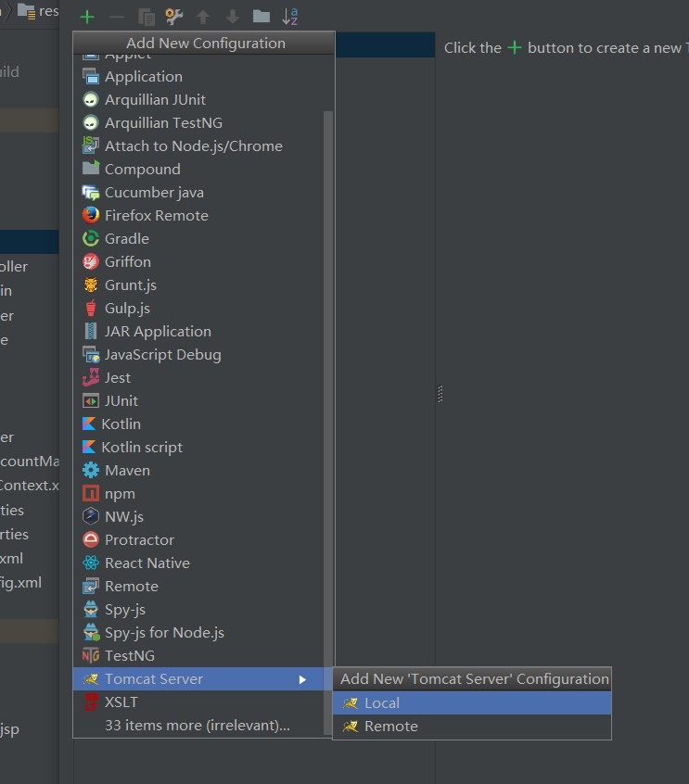The width and height of the screenshot is (689, 784).
Task: Click the npm red square icon
Action: (91, 494)
